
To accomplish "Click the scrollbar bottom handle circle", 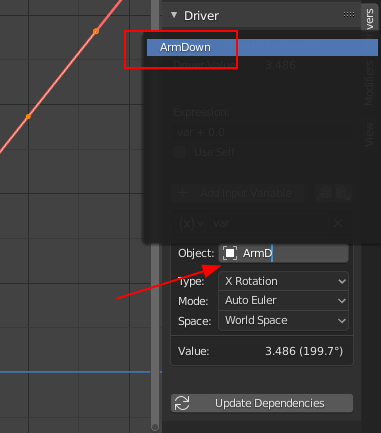I will click(155, 427).
